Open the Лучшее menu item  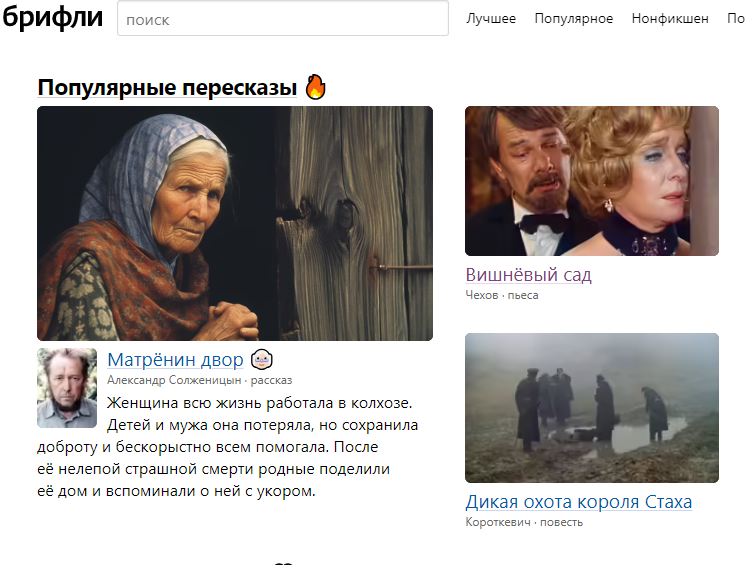tap(491, 19)
